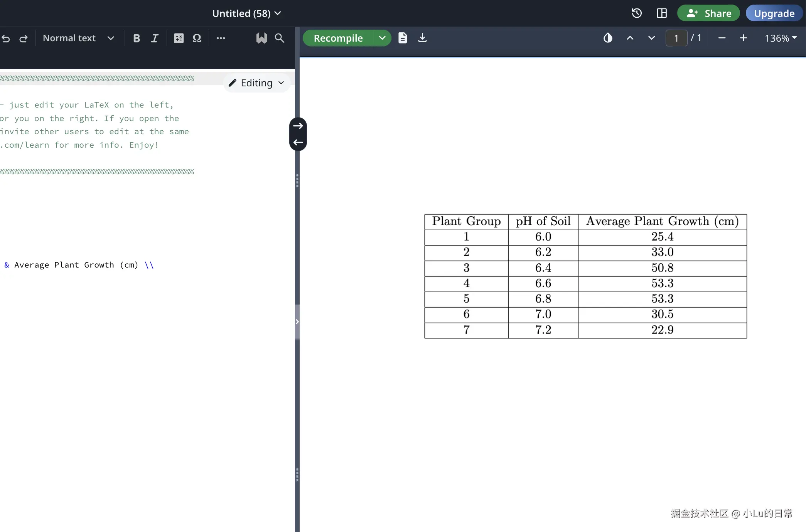Switch mode via the Editing menu
Screen dimensions: 806x532
pyautogui.click(x=256, y=83)
